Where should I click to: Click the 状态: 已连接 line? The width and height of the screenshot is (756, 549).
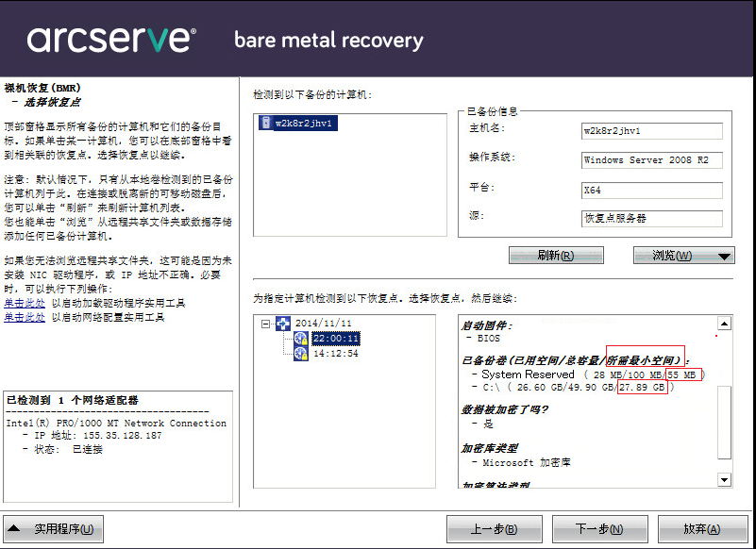click(62, 450)
